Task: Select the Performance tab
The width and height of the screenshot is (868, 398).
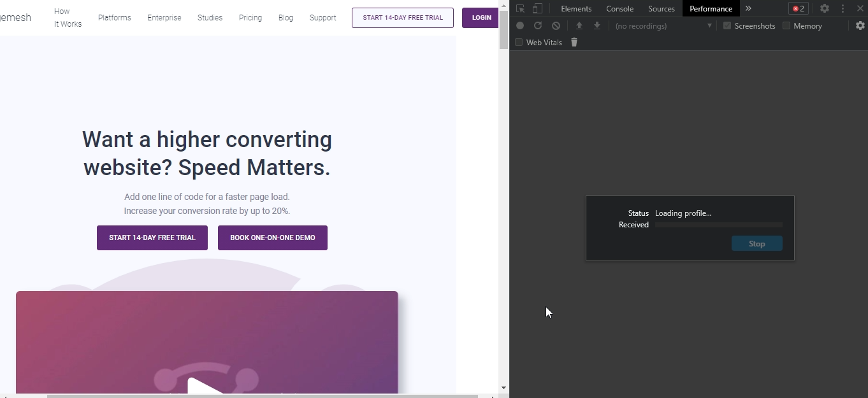Action: coord(711,9)
